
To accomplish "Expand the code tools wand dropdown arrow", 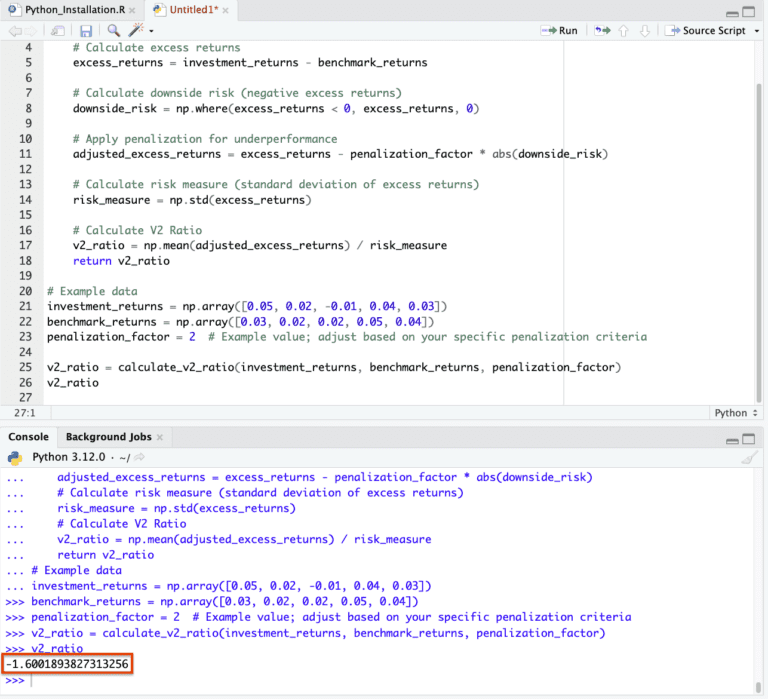I will click(151, 31).
